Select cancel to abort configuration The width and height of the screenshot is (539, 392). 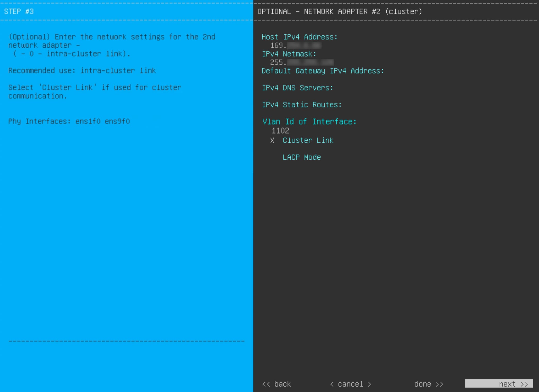[x=351, y=384]
